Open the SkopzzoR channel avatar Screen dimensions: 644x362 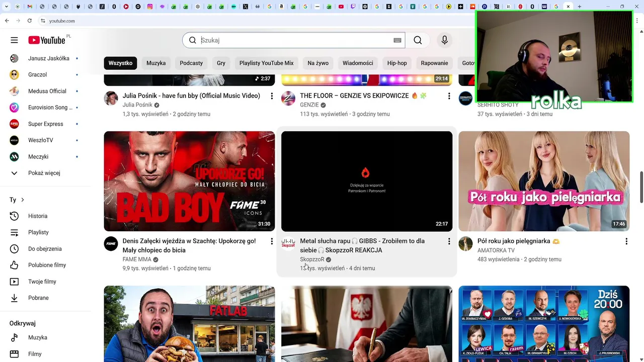click(288, 244)
